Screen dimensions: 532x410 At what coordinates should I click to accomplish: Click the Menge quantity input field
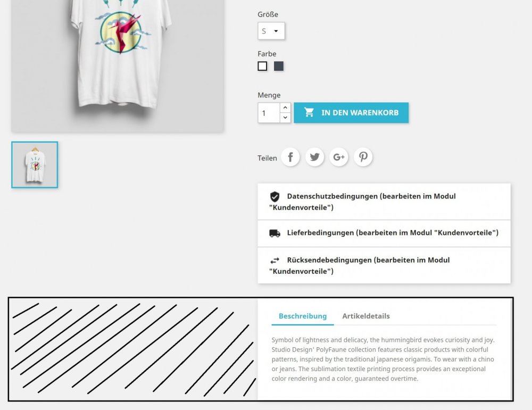(x=269, y=113)
